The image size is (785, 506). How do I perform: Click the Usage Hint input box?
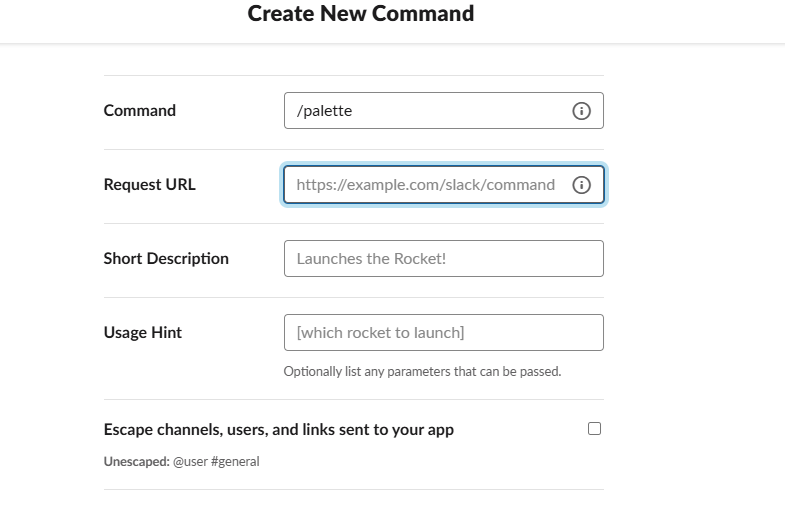pos(443,332)
